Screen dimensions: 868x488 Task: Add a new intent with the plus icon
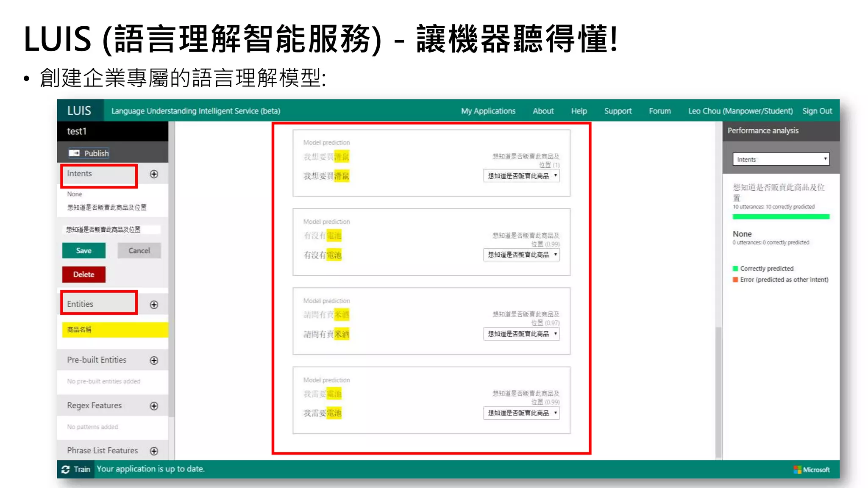coord(154,174)
